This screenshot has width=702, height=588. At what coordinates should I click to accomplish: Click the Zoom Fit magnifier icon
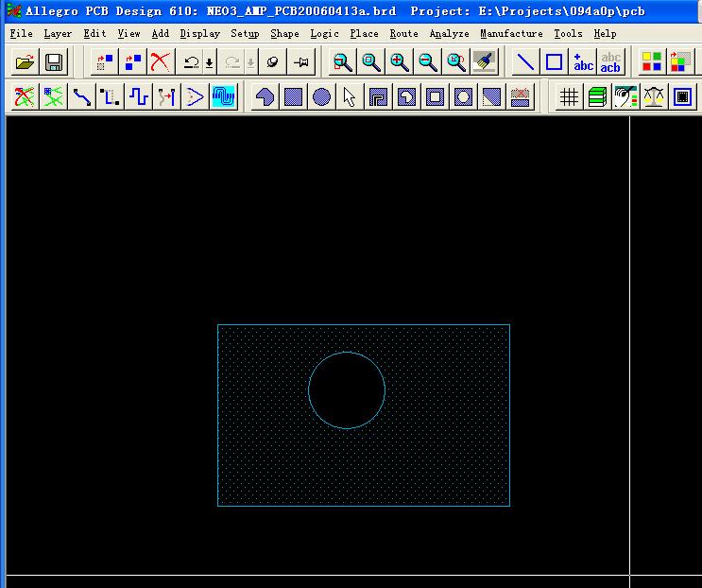[x=371, y=61]
